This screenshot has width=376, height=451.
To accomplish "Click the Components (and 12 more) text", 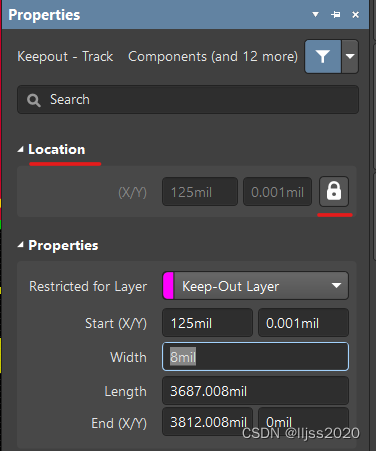I will point(213,57).
